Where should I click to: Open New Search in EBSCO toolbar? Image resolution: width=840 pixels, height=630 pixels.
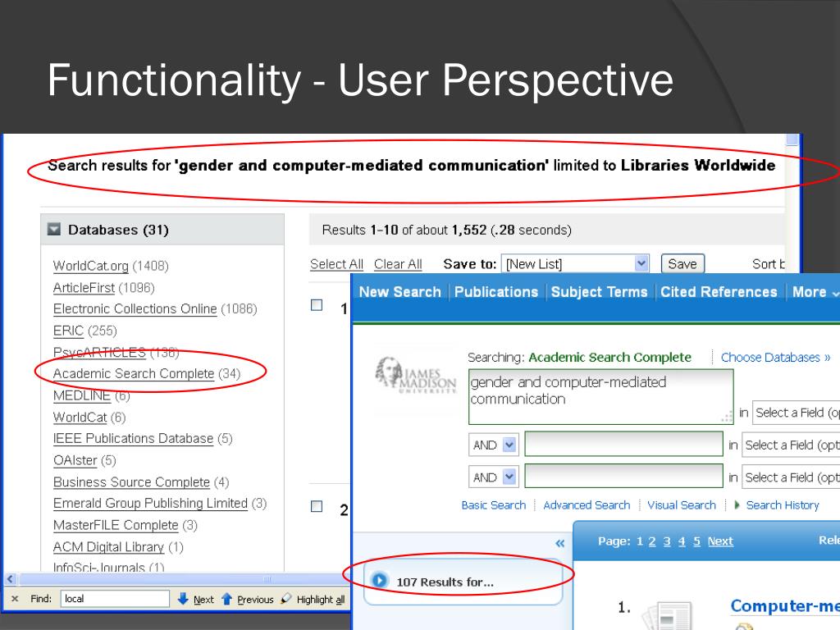399,292
